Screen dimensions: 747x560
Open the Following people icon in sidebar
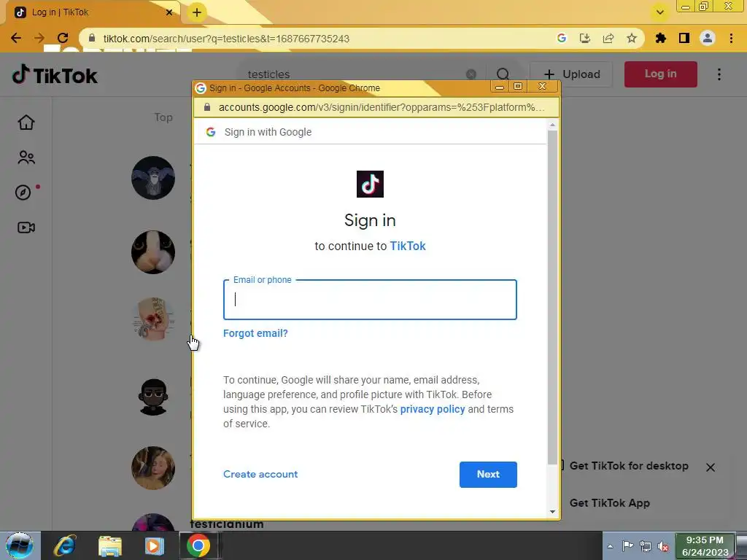click(26, 157)
